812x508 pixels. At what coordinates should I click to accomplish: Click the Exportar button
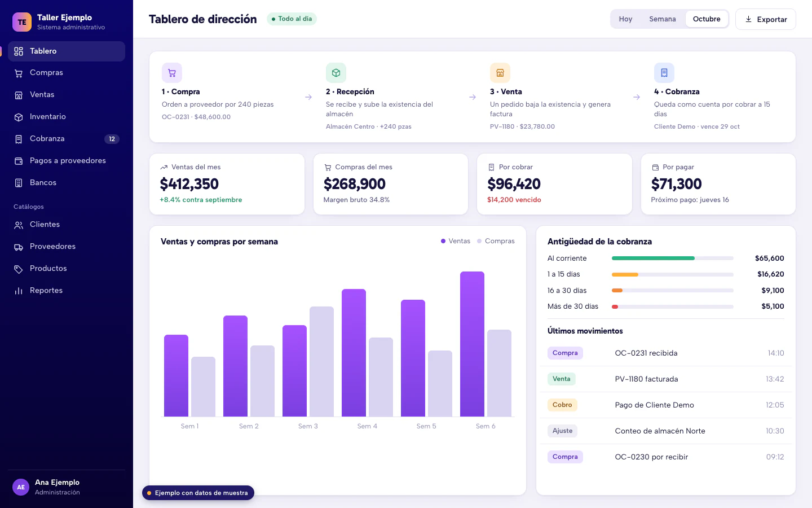coord(766,19)
